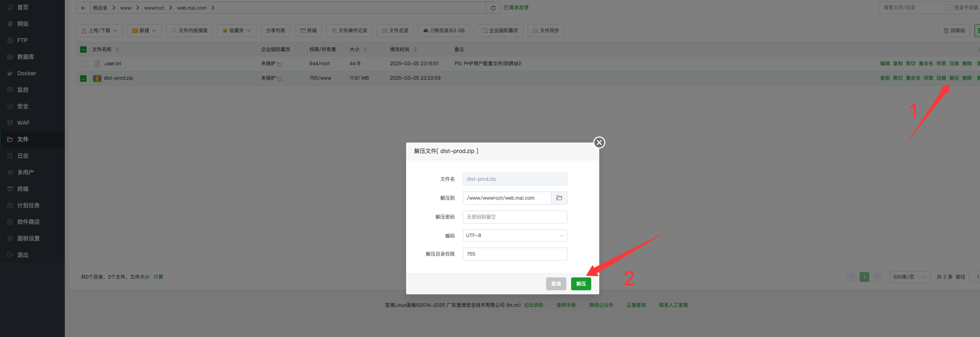This screenshot has width=980, height=337.
Task: Open the 上传/下载 dropdown
Action: coord(99,31)
